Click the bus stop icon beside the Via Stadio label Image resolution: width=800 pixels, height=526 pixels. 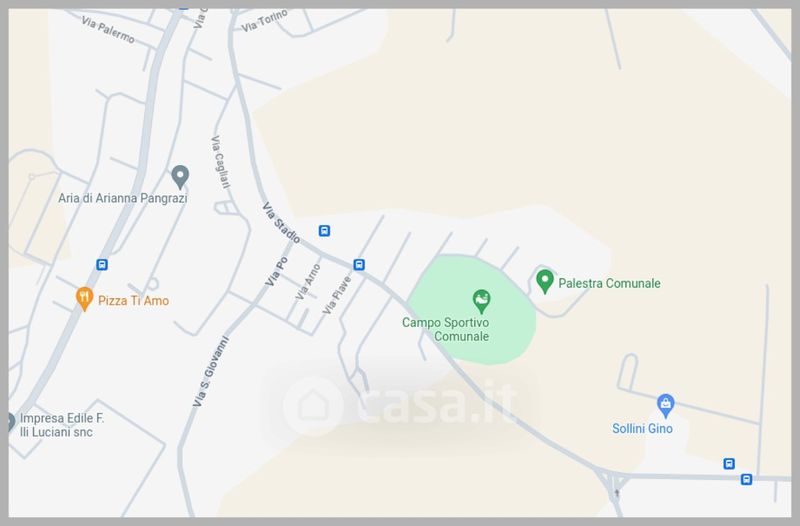click(324, 231)
